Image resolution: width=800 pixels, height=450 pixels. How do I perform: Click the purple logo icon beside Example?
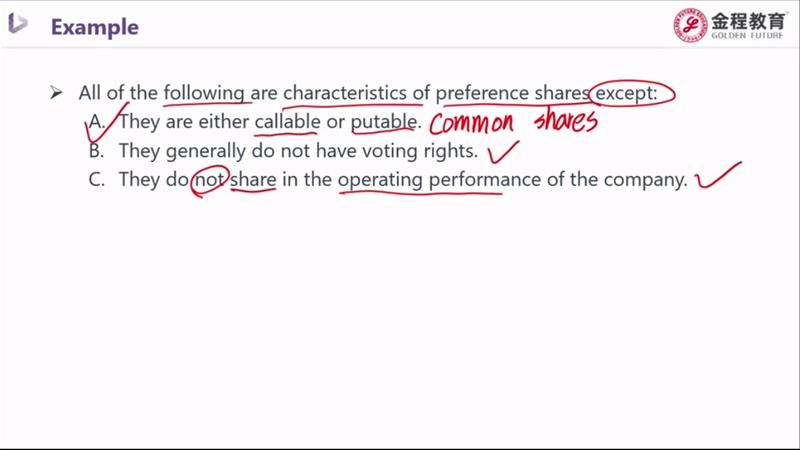[18, 24]
